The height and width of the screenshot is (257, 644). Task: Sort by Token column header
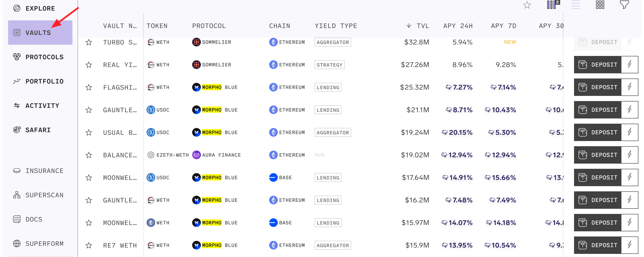tap(157, 26)
